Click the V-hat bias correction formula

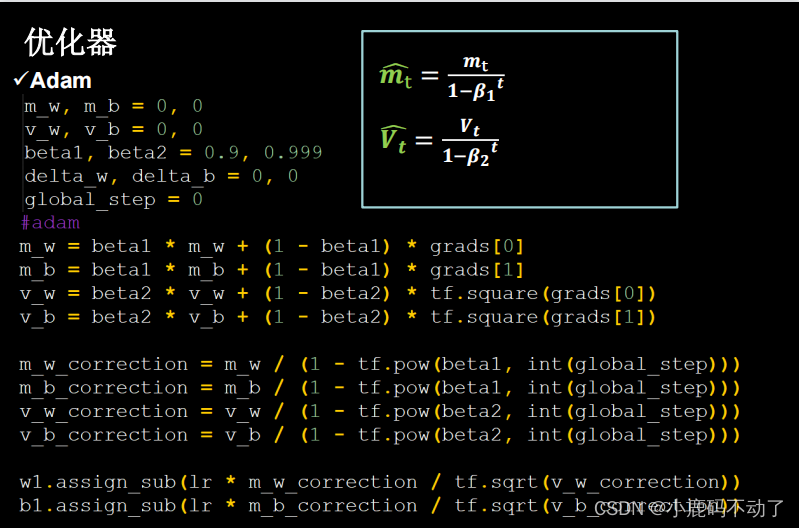pos(440,141)
